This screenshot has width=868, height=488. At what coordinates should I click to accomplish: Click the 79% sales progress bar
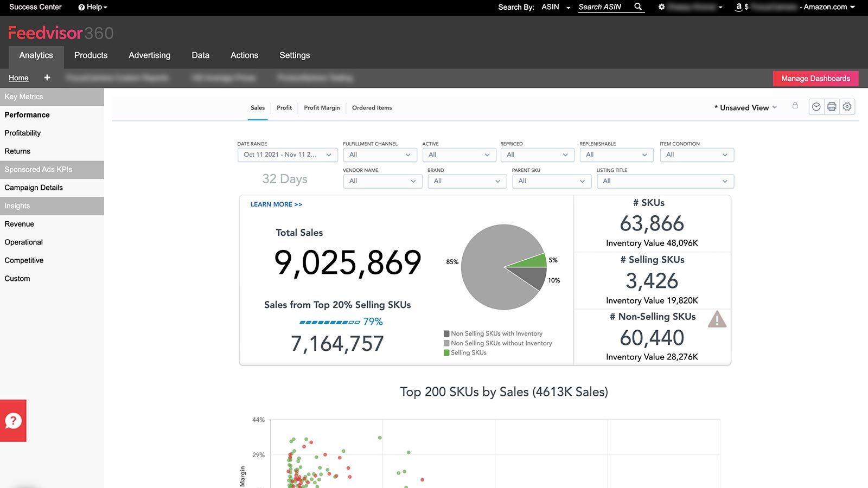(x=329, y=322)
